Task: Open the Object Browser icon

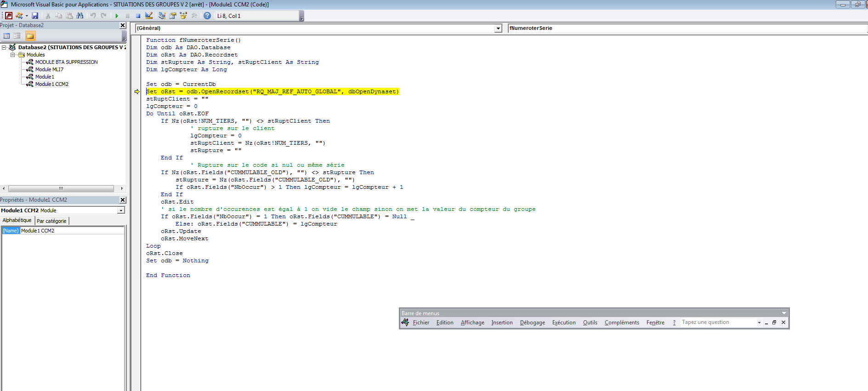Action: coord(183,16)
